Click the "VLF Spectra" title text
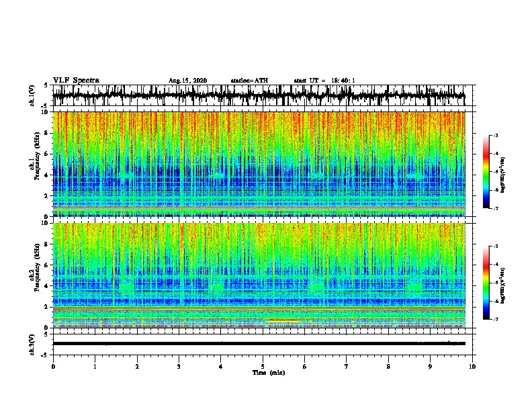Viewport: 532px width, 411px height. (x=76, y=81)
